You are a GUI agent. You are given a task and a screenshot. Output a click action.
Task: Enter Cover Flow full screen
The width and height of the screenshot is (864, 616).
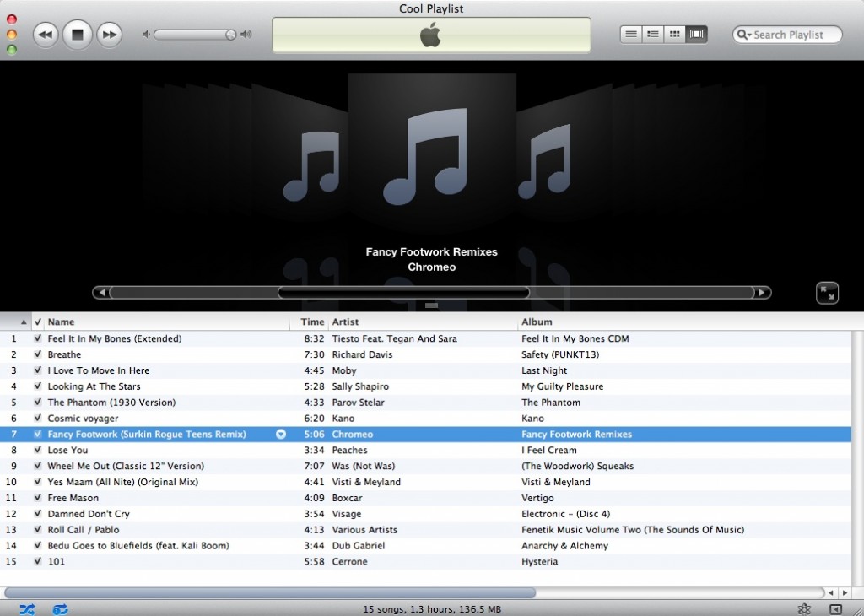point(827,293)
